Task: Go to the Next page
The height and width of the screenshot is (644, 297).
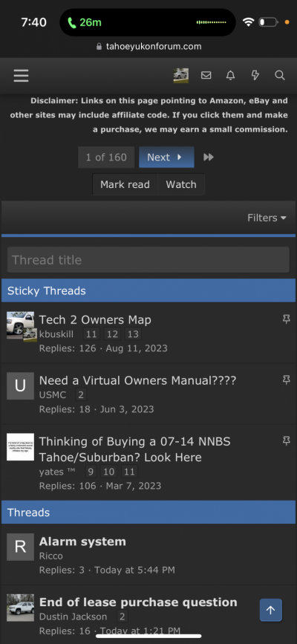Action: 166,157
